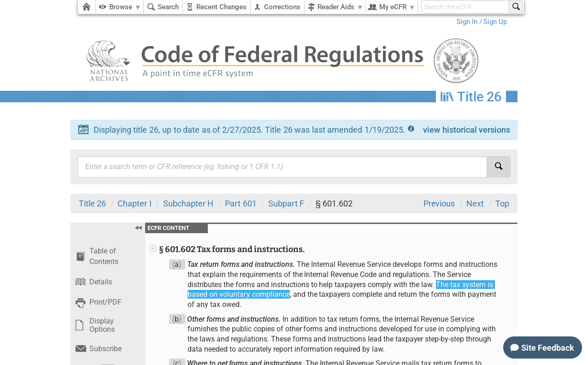Select the ECFR CONTENT tab
Screen dimensions: 588x365
176,228
